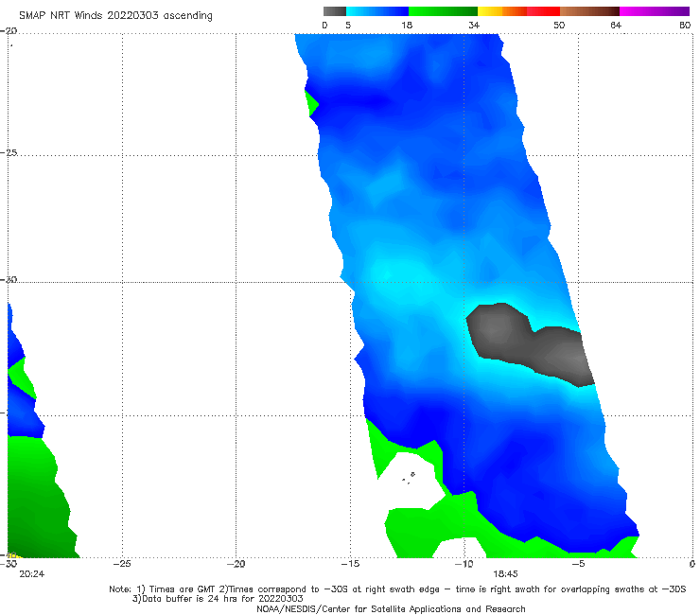Image resolution: width=700 pixels, height=615 pixels.
Task: Click the green 18–34 color bar segment
Action: coord(443,11)
